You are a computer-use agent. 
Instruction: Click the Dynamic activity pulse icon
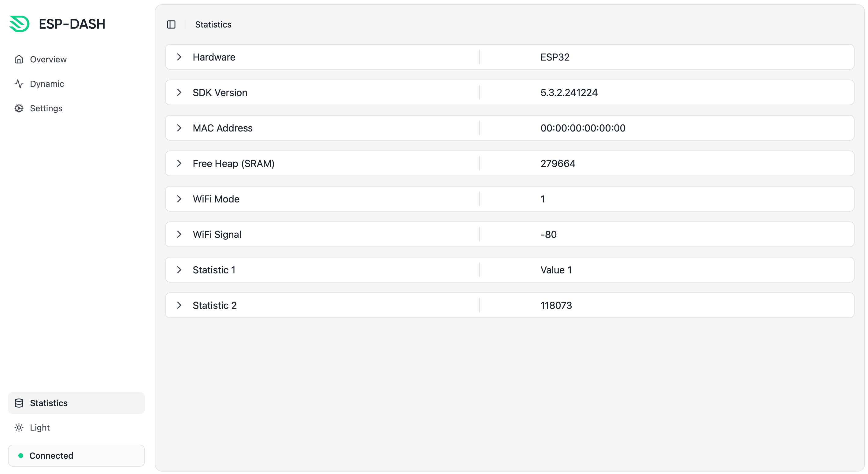point(19,84)
